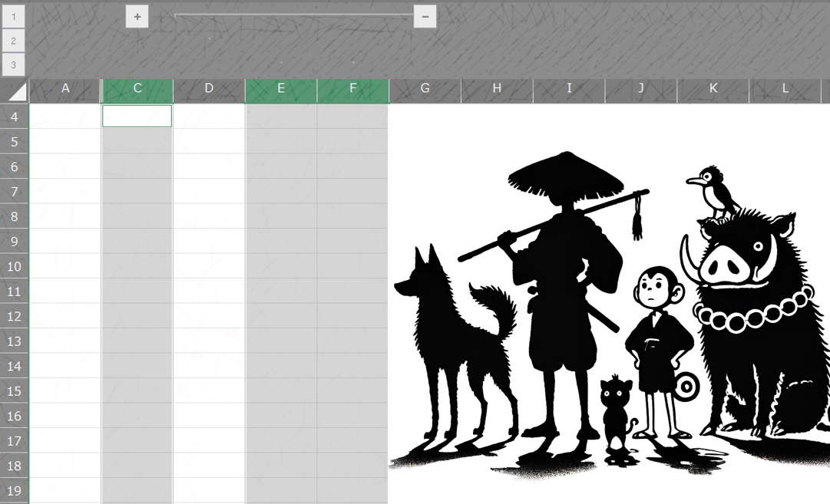
Task: Select row 12 header
Action: pos(15,316)
